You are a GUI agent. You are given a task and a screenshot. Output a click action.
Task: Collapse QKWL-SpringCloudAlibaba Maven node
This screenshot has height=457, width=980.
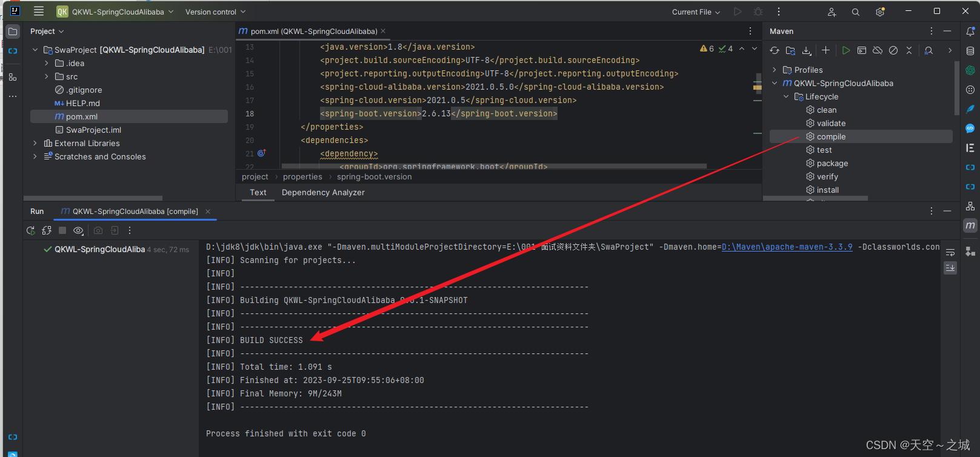(x=775, y=83)
